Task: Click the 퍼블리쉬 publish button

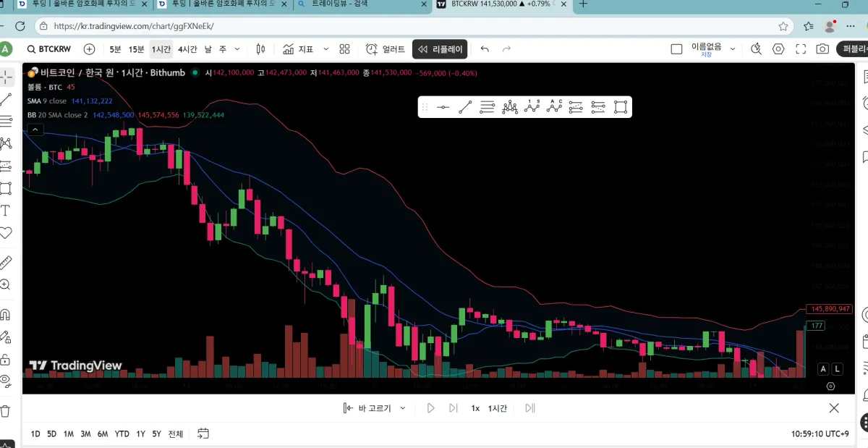Action: (x=853, y=49)
